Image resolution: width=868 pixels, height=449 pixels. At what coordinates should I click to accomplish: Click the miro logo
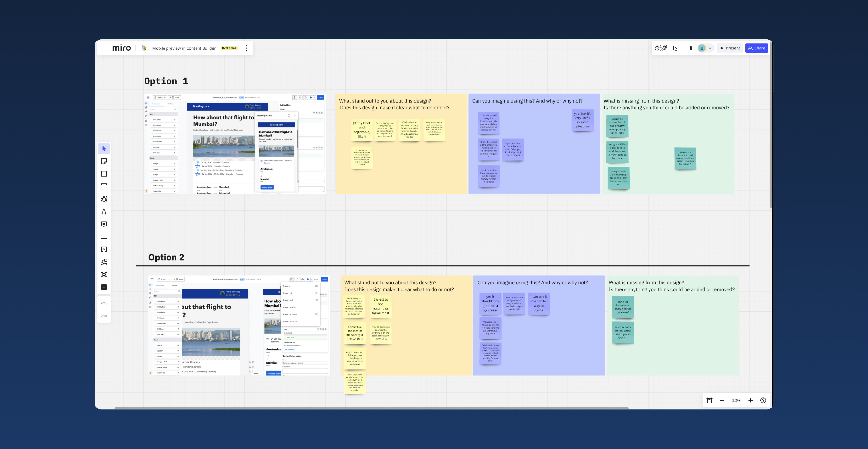(121, 48)
